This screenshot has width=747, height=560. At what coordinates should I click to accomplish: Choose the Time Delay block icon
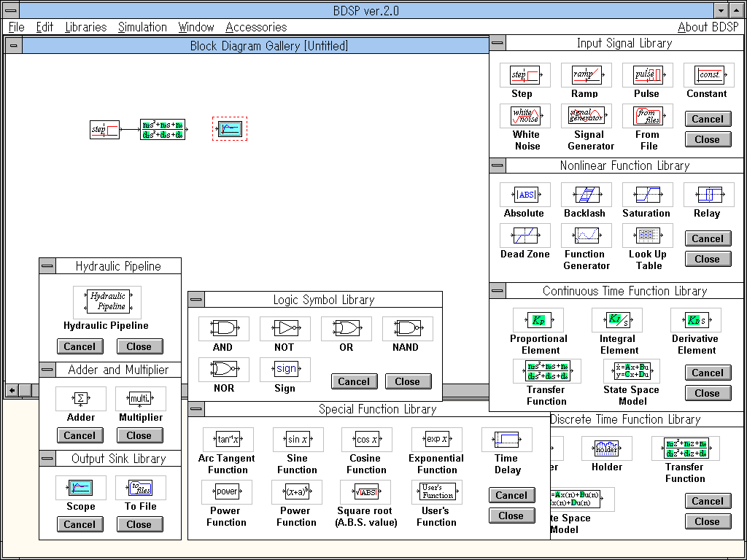pyautogui.click(x=507, y=440)
